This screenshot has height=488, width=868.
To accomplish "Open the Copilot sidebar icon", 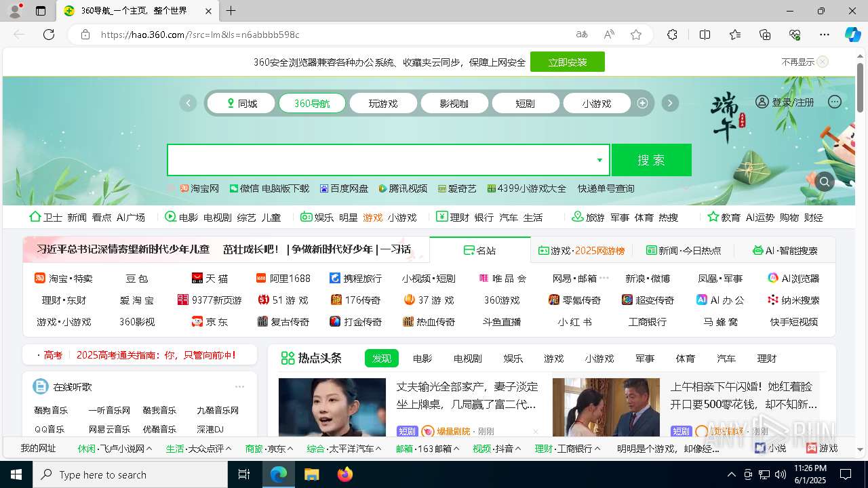I will tap(852, 35).
